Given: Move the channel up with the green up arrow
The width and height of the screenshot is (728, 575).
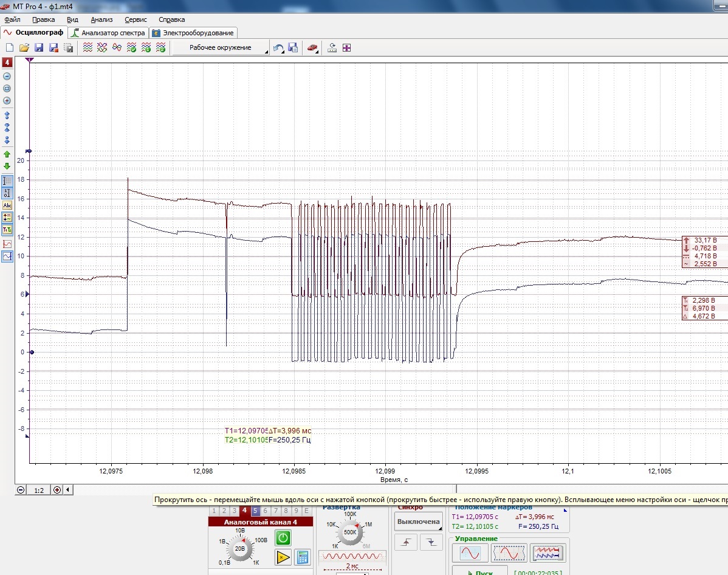Looking at the screenshot, I should 7,154.
